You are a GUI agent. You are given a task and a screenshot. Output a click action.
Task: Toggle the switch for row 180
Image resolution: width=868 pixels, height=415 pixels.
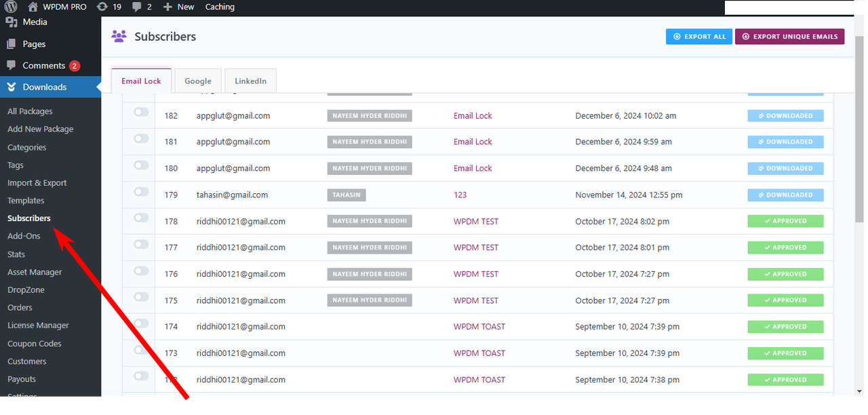[x=141, y=165]
